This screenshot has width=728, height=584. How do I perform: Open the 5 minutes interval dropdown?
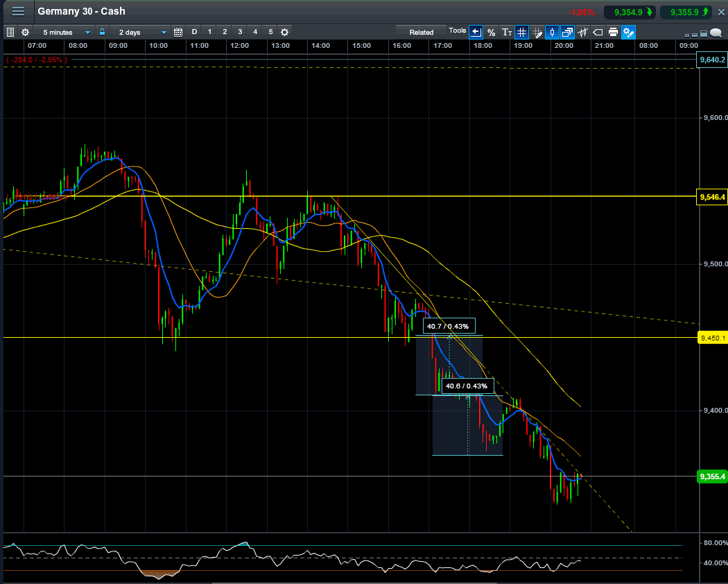(67, 32)
